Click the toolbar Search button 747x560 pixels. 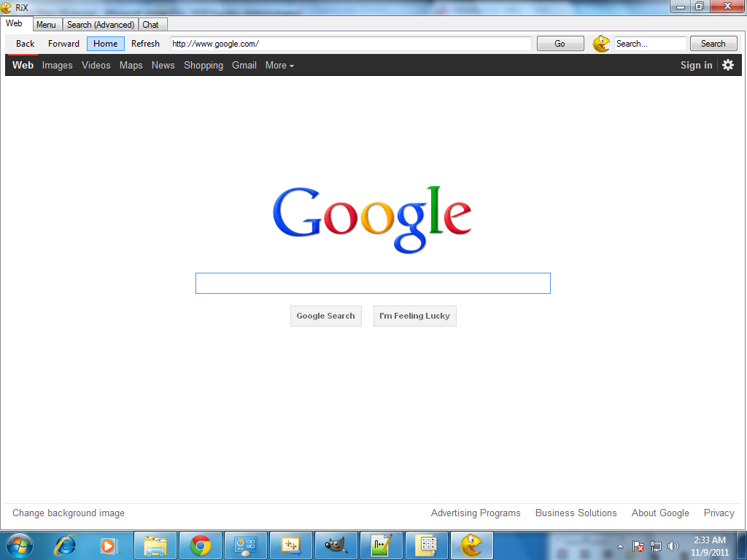[x=713, y=44]
